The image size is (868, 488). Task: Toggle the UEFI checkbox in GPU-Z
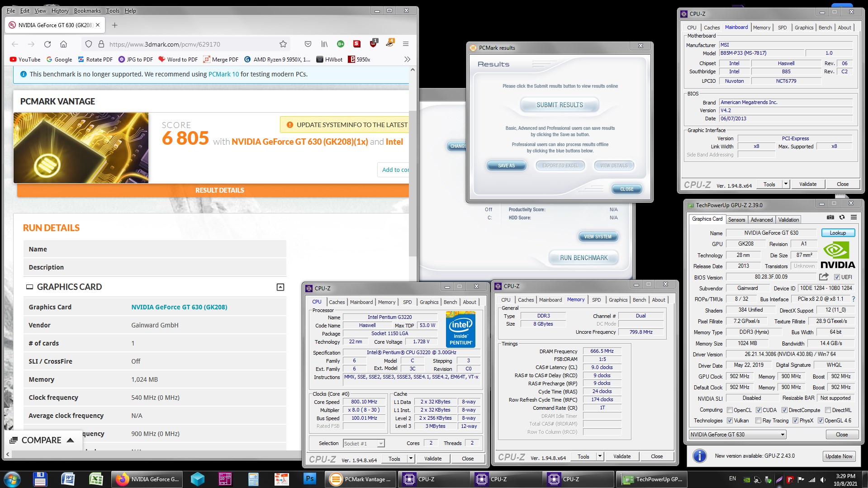tap(837, 277)
